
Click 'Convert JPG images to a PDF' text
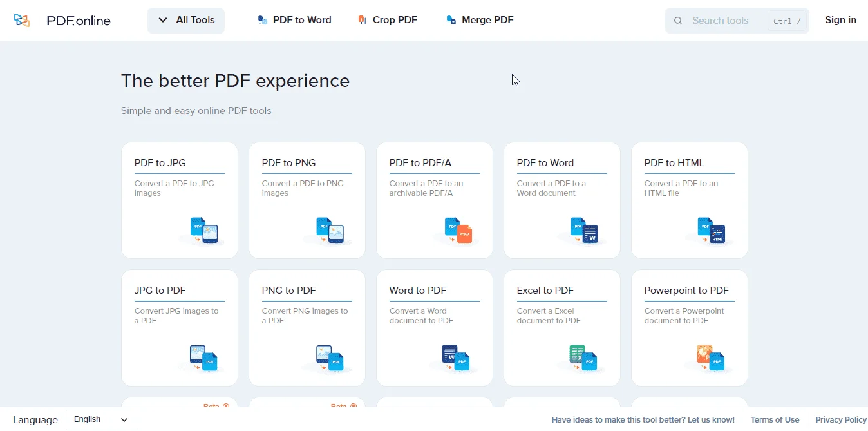(176, 316)
